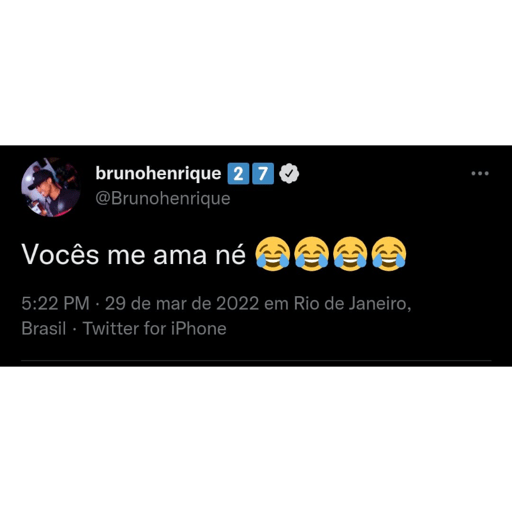Open the @Brunohenrique handle link
This screenshot has height=512, width=512.
(163, 199)
